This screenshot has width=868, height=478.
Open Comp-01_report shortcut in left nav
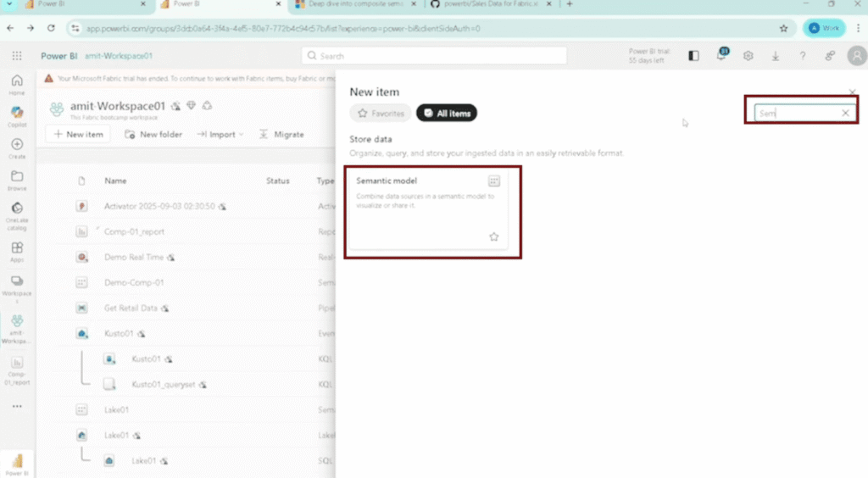click(x=17, y=370)
